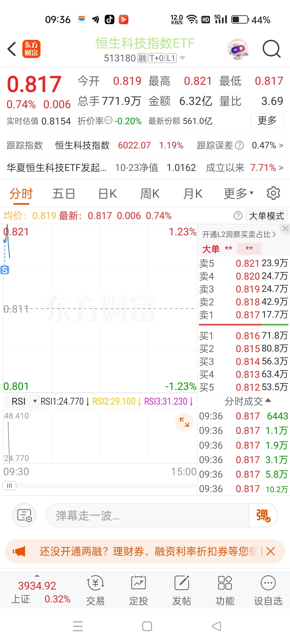Tap the L1 level tag
The image size is (290, 644).
click(171, 58)
